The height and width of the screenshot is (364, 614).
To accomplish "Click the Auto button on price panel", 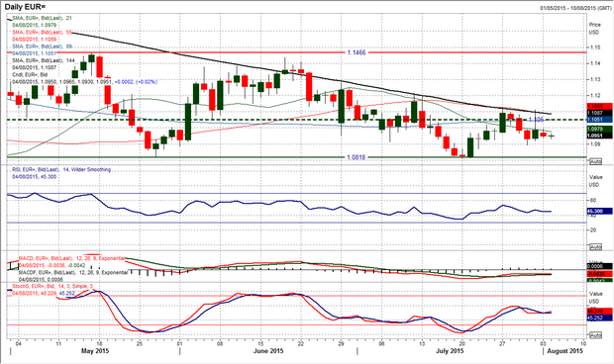I will coord(595,161).
